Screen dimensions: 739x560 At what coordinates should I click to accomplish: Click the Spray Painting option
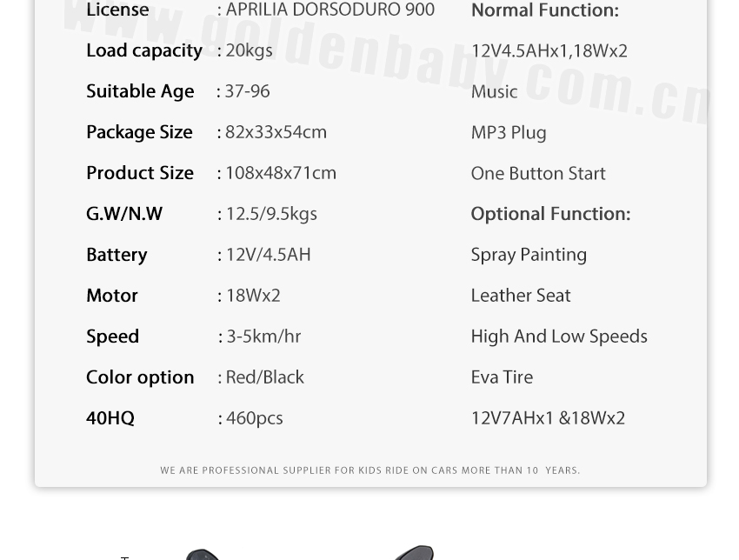point(529,255)
